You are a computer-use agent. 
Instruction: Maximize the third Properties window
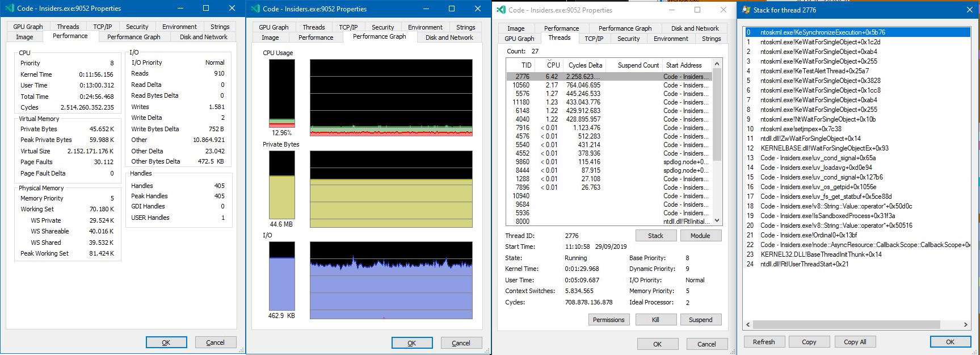click(x=697, y=10)
